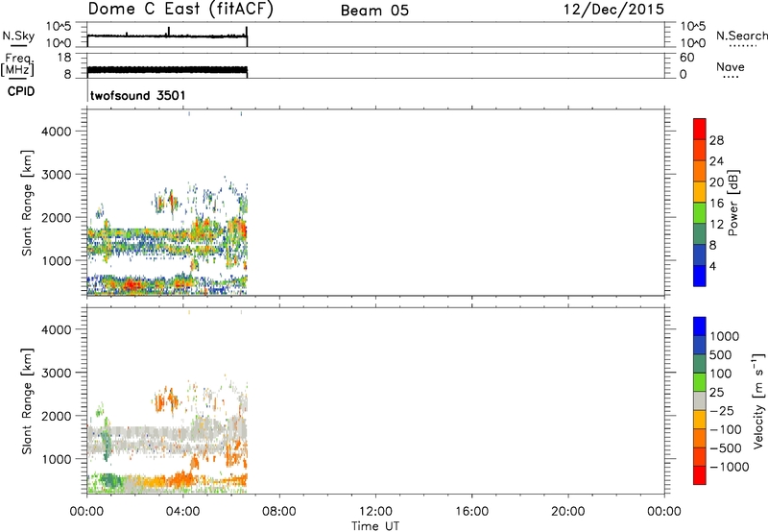Click the date '12/Dec/2015'
768x532 pixels.
tap(613, 10)
